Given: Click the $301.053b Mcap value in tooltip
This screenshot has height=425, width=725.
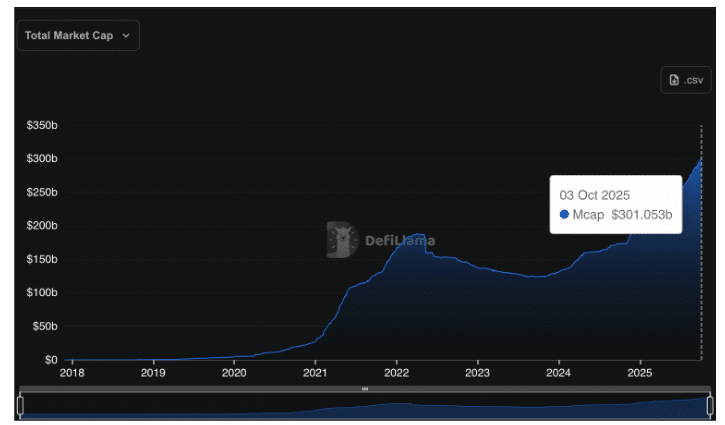Looking at the screenshot, I should coord(641,215).
